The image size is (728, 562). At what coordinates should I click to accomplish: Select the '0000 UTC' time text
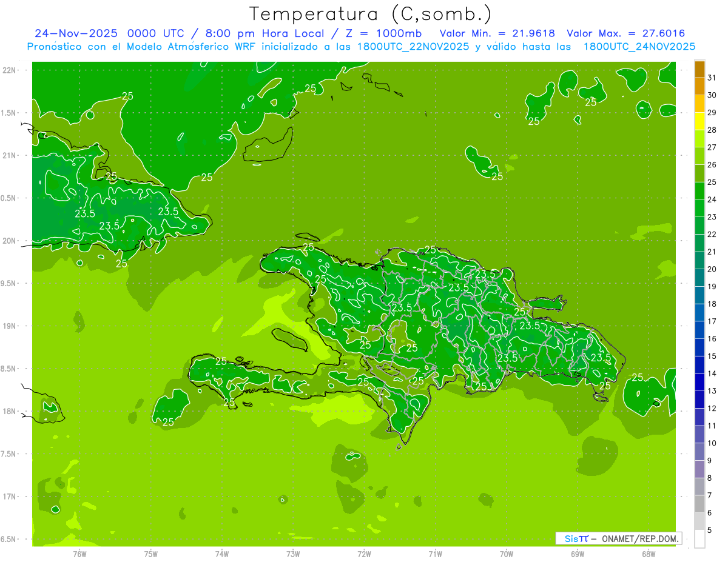coord(157,33)
